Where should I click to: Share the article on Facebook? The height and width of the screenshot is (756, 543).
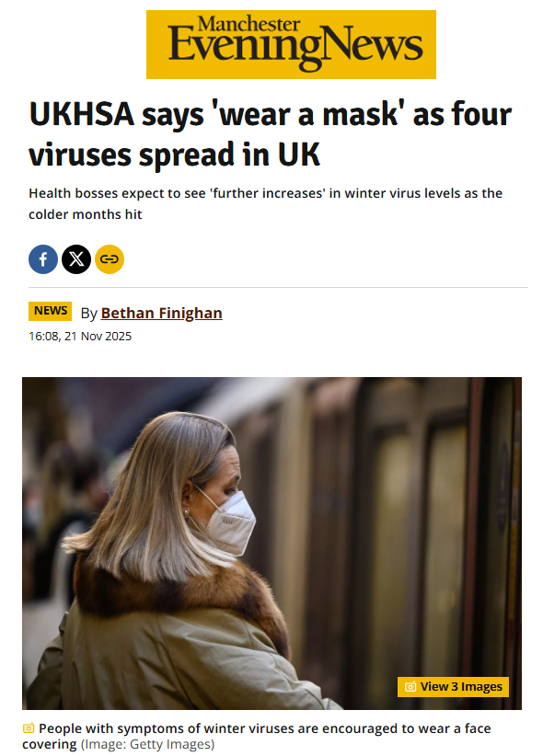(x=43, y=259)
